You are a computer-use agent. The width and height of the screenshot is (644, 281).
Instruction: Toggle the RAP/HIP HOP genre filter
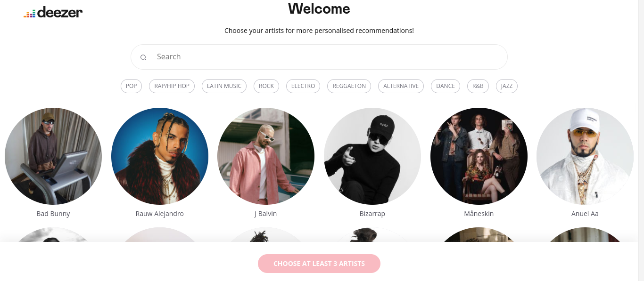(172, 86)
